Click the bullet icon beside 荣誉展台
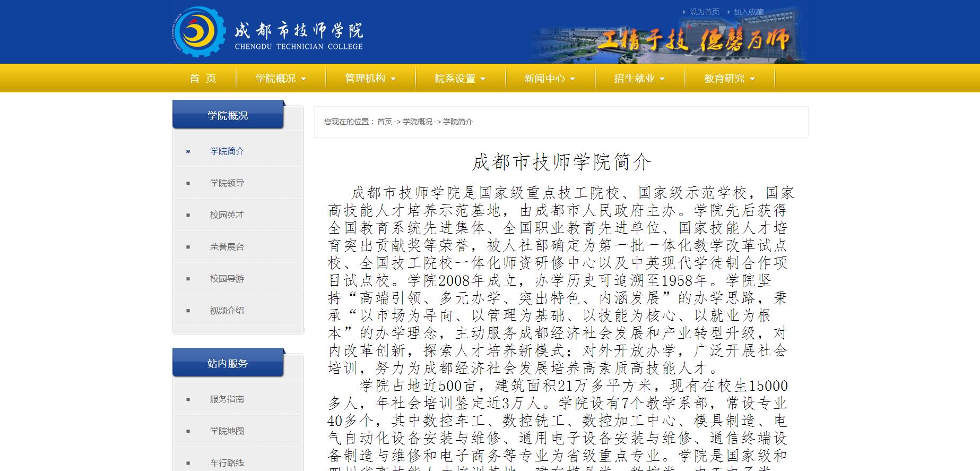The height and width of the screenshot is (471, 980). point(188,247)
